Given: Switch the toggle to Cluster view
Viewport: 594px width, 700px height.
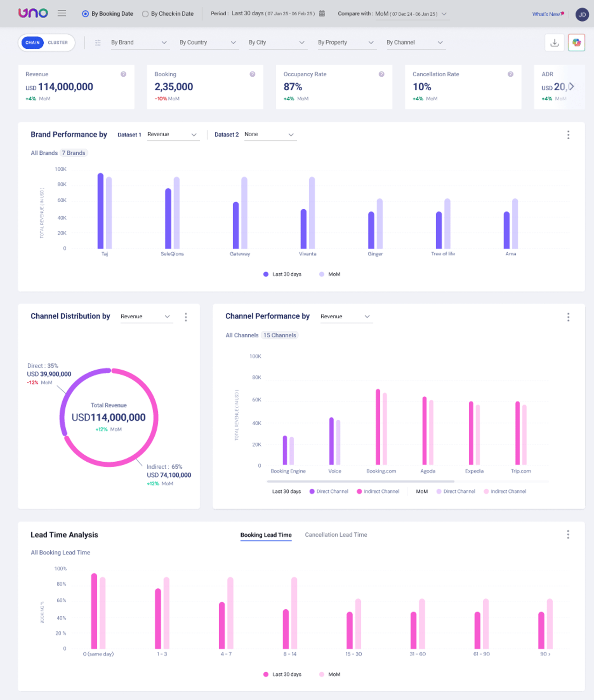Looking at the screenshot, I should [x=58, y=43].
